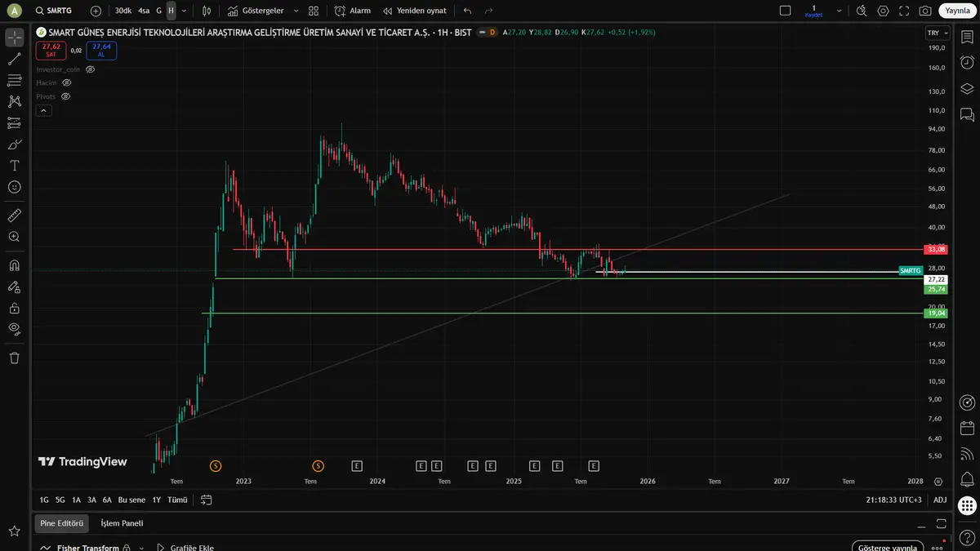Open the go-to-date calendar icon
The width and height of the screenshot is (980, 551).
click(207, 500)
